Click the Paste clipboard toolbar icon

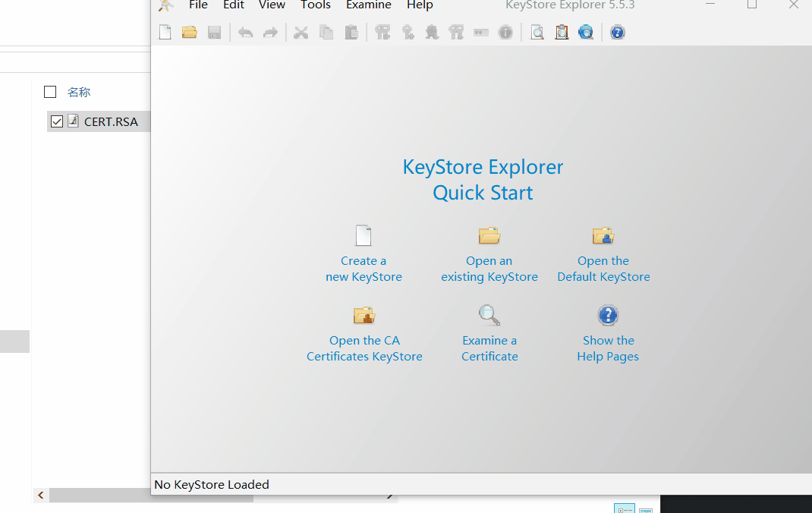click(351, 33)
